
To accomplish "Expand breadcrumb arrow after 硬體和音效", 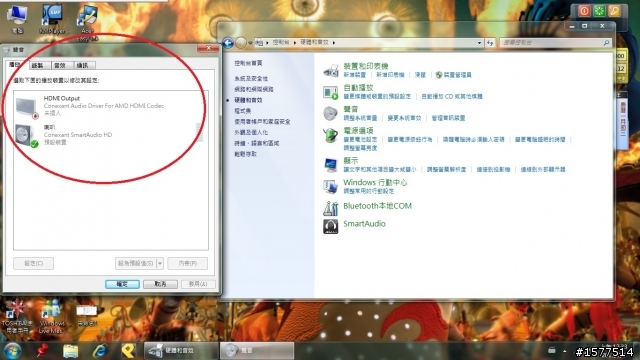I will click(x=334, y=42).
